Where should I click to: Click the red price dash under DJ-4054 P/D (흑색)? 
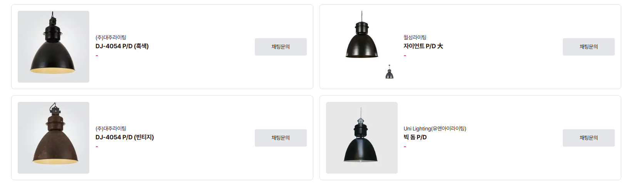97,56
